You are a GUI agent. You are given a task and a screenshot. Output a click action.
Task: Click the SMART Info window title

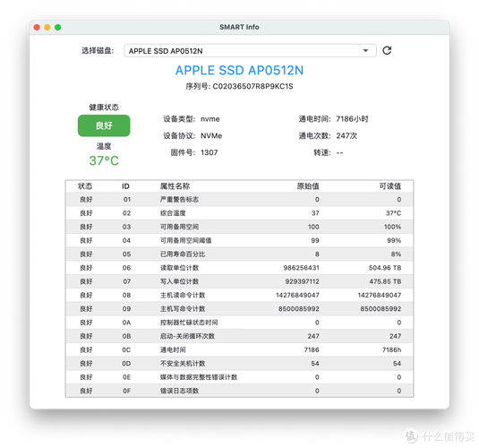point(239,27)
